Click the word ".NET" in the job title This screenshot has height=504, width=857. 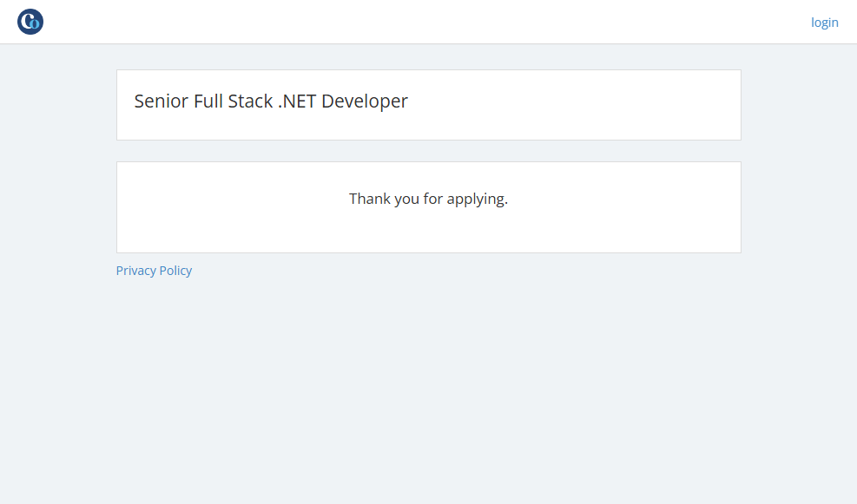point(297,101)
